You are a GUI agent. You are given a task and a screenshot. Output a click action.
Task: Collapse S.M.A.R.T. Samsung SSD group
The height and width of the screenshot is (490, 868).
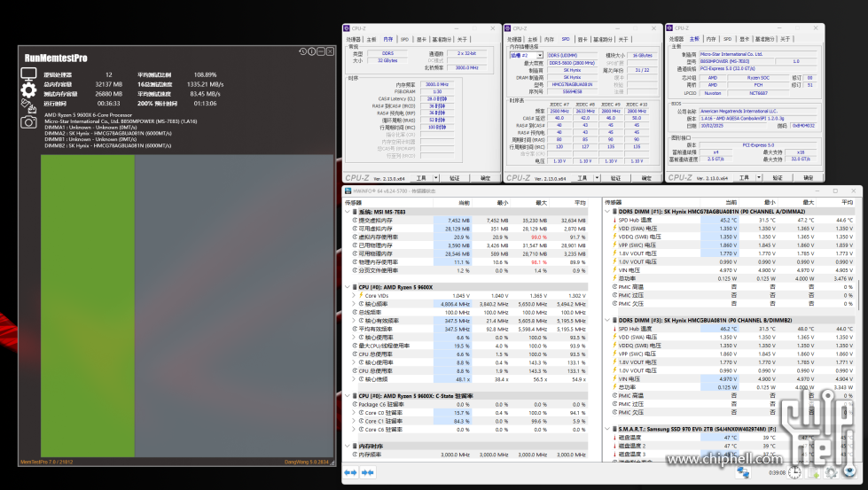click(x=607, y=429)
